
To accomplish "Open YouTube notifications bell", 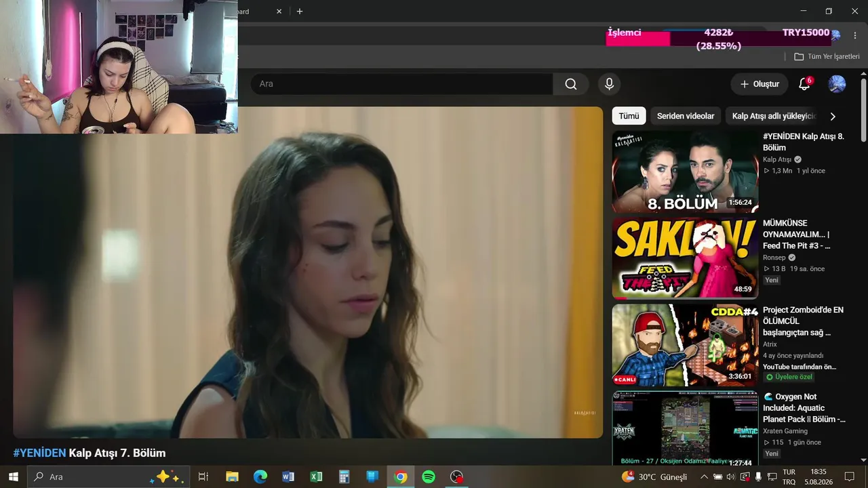I will 804,84.
